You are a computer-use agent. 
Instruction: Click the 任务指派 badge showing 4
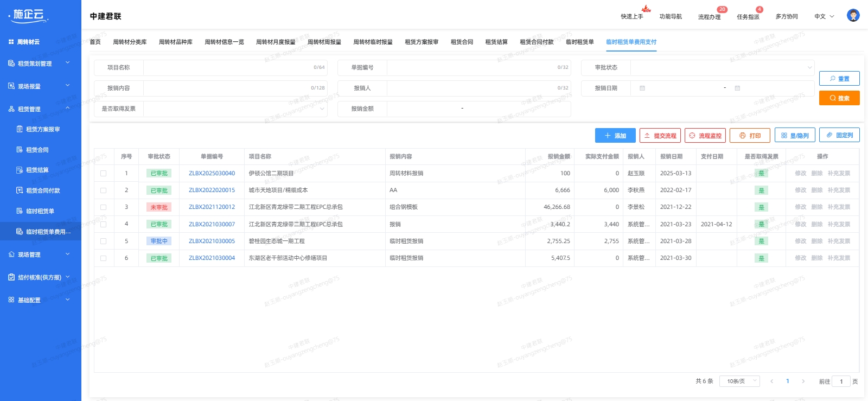click(x=759, y=9)
